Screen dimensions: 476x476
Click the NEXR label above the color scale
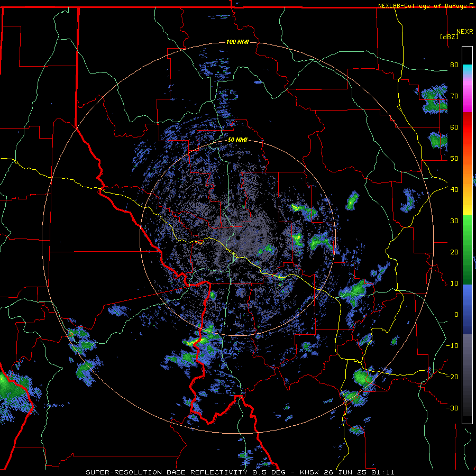pyautogui.click(x=464, y=32)
